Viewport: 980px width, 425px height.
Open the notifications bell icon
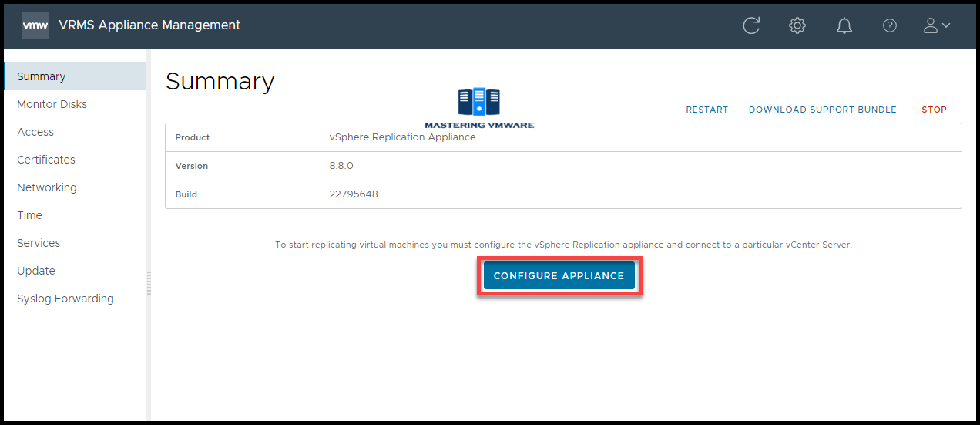(844, 25)
